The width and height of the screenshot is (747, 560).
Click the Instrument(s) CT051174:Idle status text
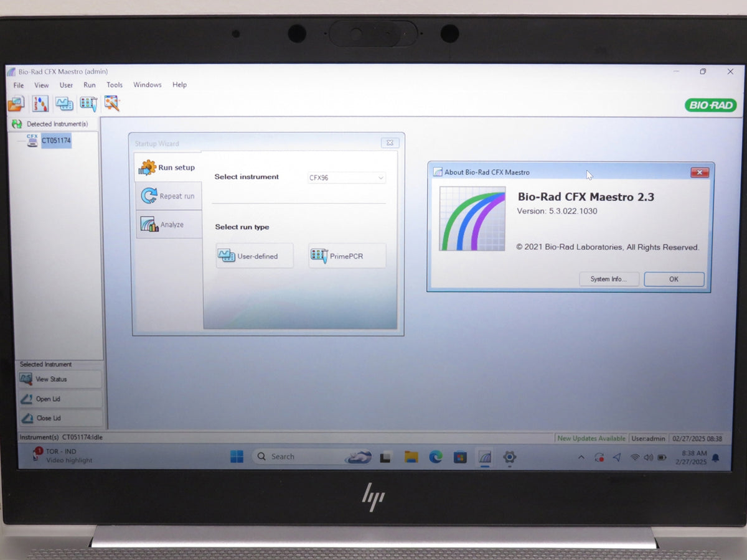[61, 437]
